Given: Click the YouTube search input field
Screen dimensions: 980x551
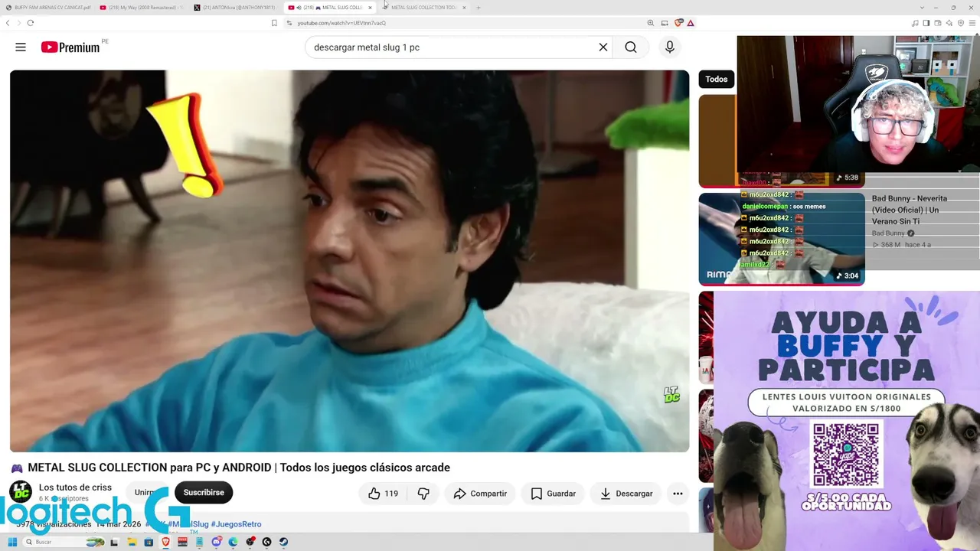Looking at the screenshot, I should click(x=452, y=47).
